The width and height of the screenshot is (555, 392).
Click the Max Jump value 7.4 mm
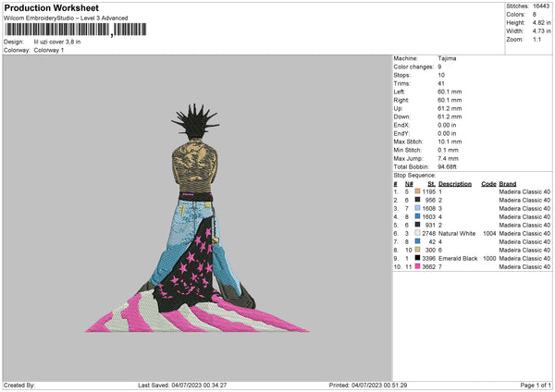tap(448, 159)
